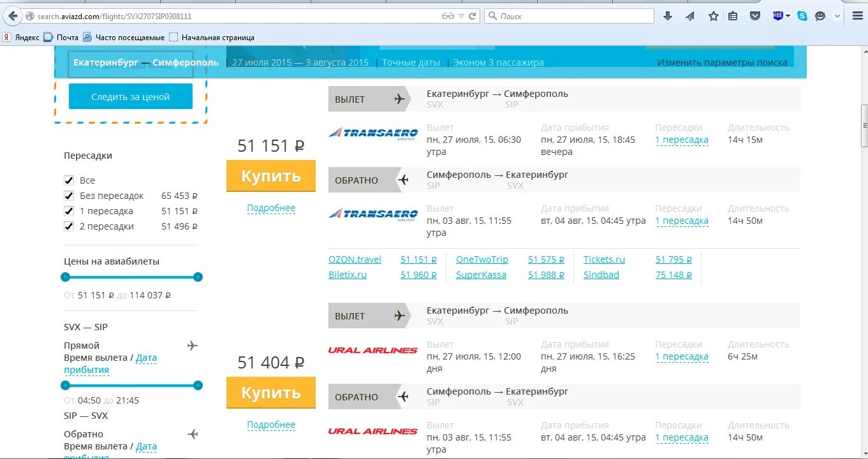Open reader view glasses icon
This screenshot has height=459, width=868.
[448, 16]
